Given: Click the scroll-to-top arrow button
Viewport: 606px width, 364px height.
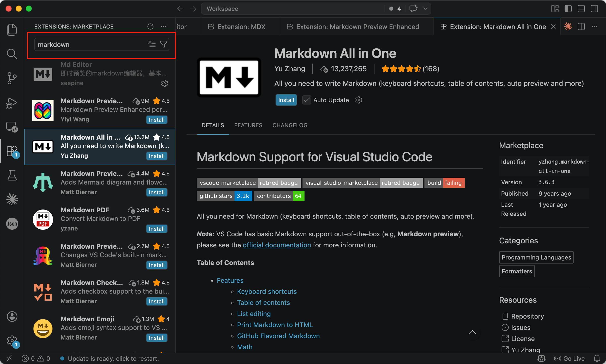Looking at the screenshot, I should (472, 332).
